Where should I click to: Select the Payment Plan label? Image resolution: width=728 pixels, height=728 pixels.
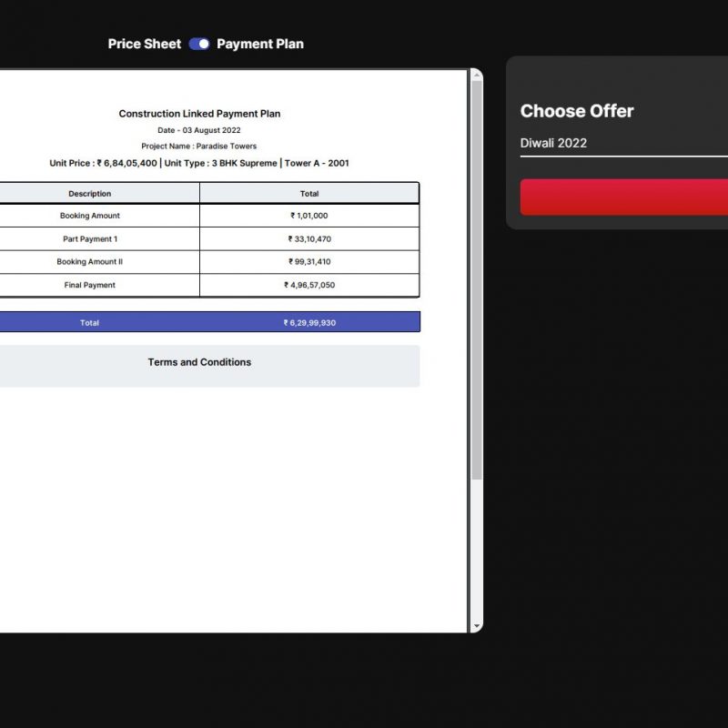pos(260,44)
